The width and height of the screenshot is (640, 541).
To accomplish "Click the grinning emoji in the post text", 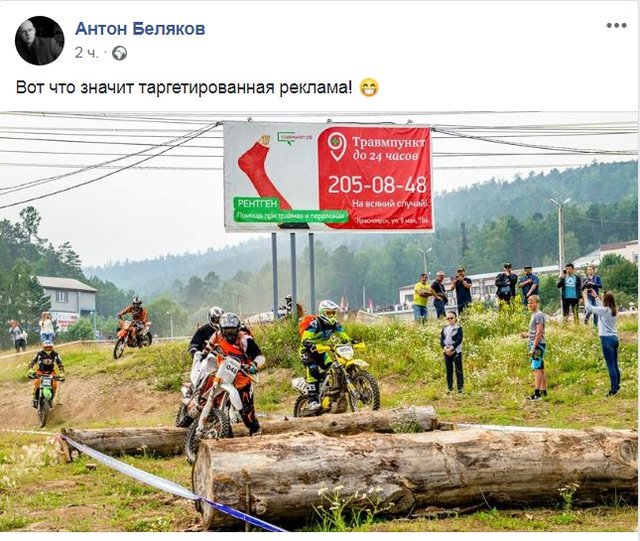I will (x=369, y=87).
